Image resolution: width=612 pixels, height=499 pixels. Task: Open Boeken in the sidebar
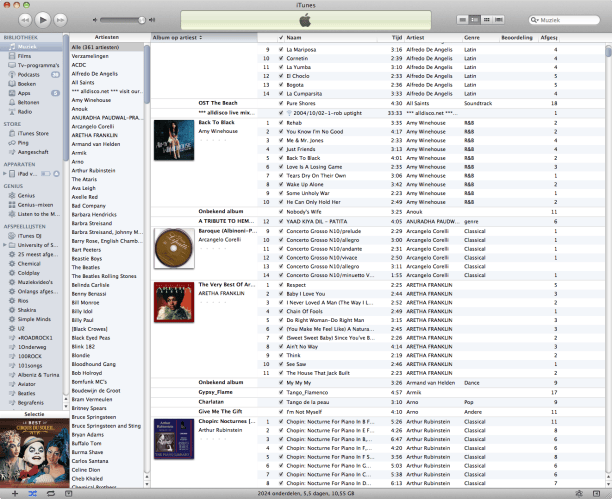pos(27,84)
